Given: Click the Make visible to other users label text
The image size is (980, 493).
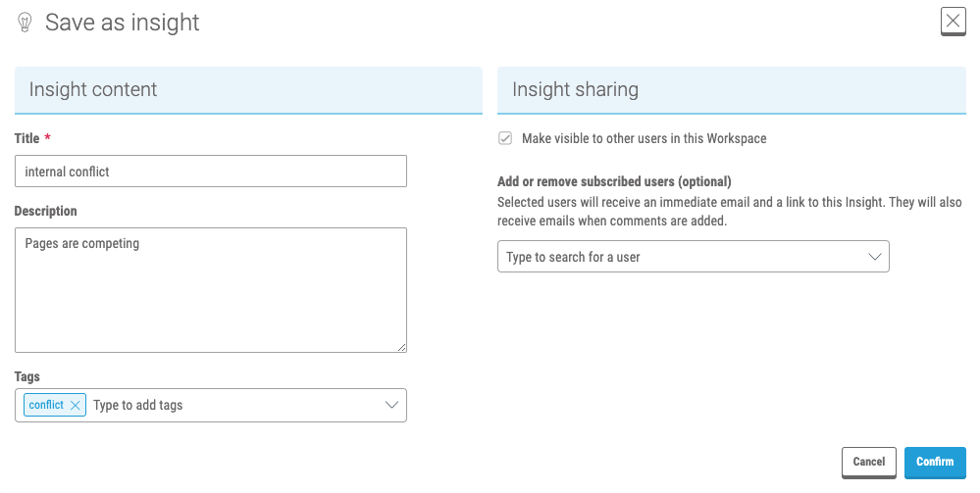Looking at the screenshot, I should 644,138.
